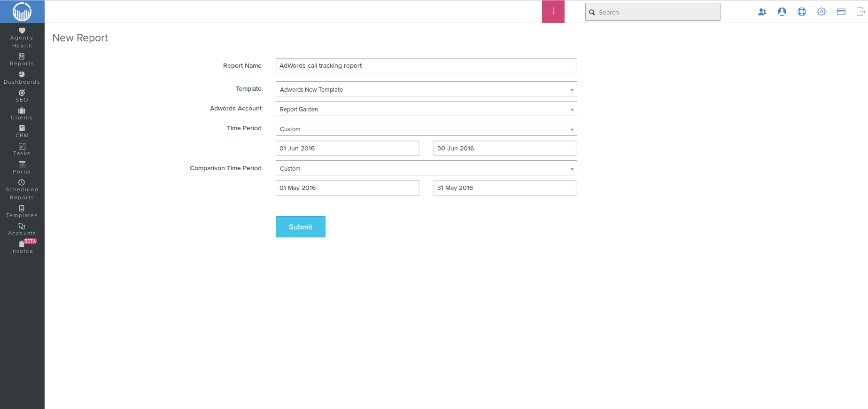Submit the new report form
This screenshot has width=868, height=409.
click(301, 227)
